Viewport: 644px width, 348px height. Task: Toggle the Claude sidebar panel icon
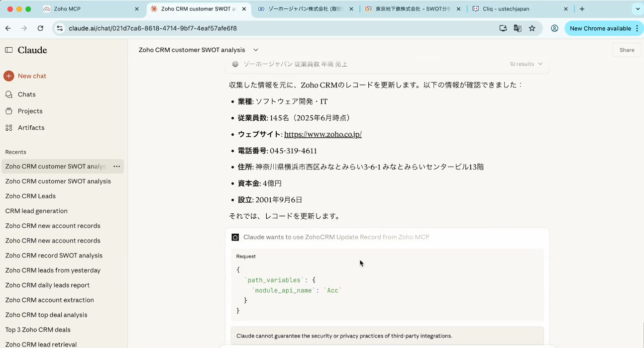[x=9, y=50]
